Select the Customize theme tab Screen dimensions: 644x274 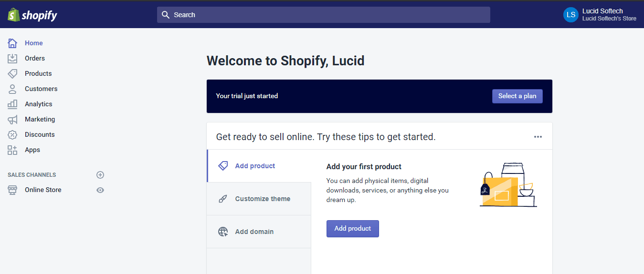(259, 199)
